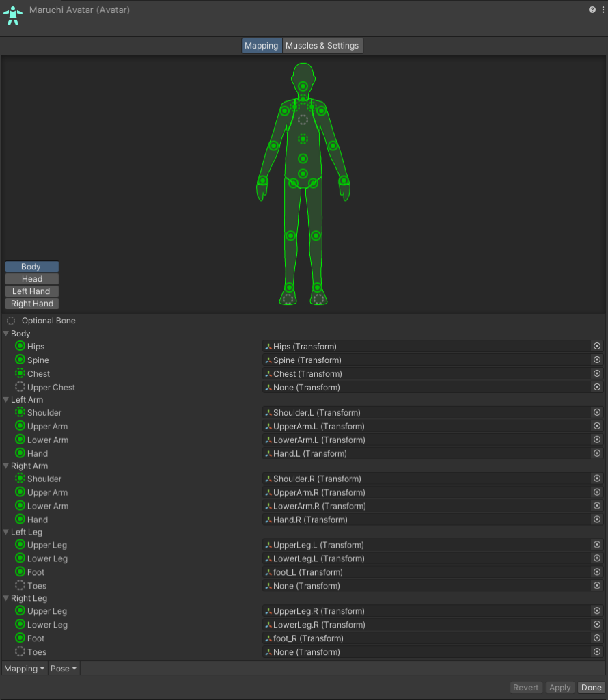This screenshot has height=700, width=608.
Task: Click the Done button
Action: coord(591,688)
